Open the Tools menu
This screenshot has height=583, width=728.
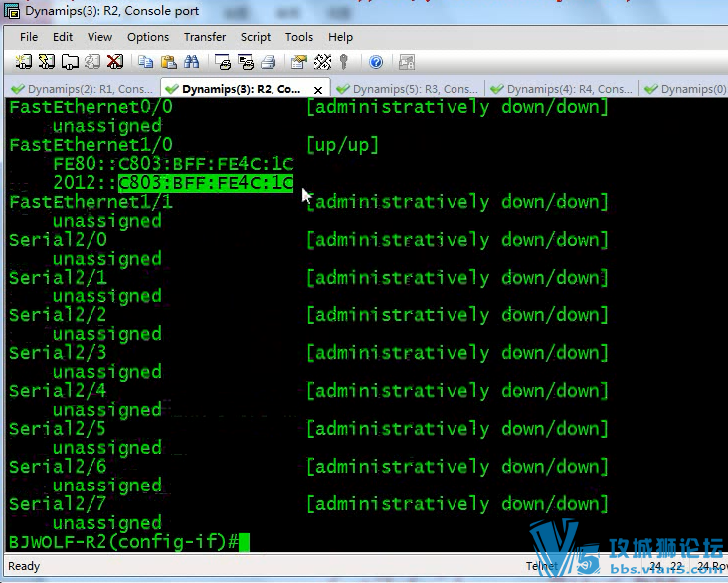point(299,37)
